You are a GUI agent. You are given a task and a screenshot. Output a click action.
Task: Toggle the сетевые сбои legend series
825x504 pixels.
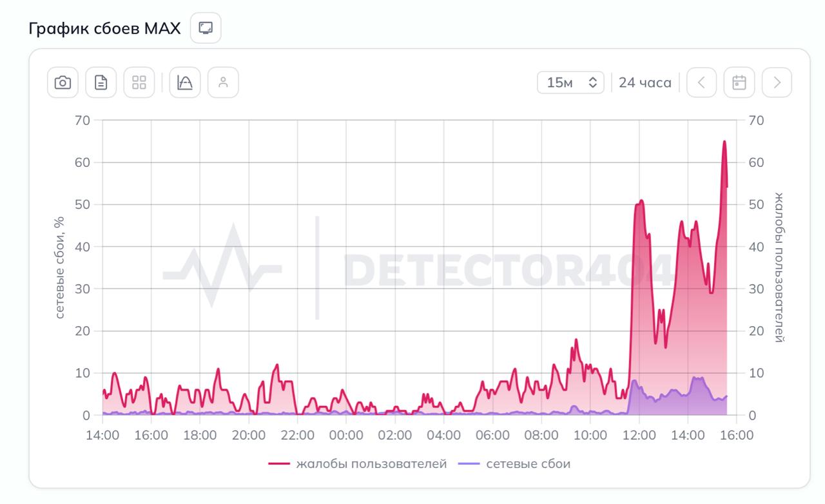(514, 463)
